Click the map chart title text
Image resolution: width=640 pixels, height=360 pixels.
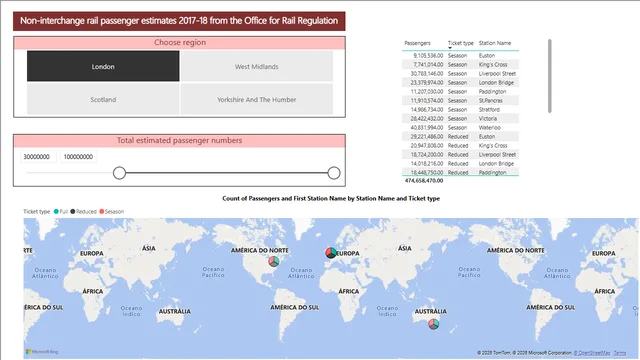click(331, 198)
